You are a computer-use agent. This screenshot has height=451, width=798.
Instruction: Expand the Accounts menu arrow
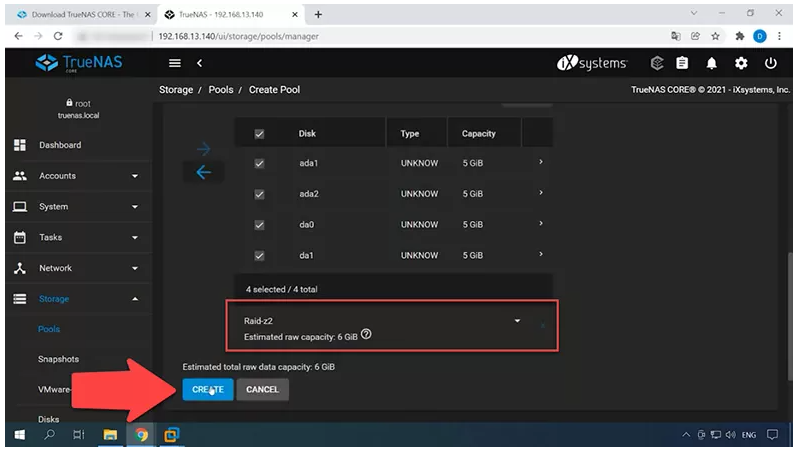pos(135,176)
